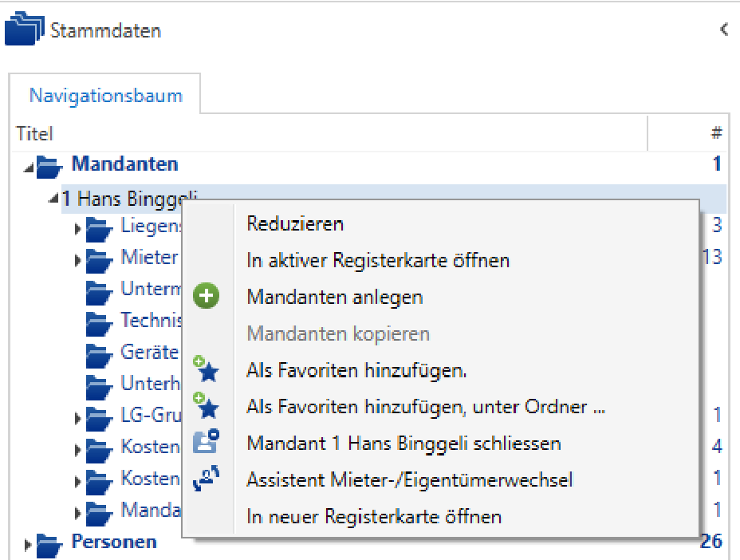The image size is (740, 560).
Task: Click the Liegens... folder icon
Action: [100, 229]
